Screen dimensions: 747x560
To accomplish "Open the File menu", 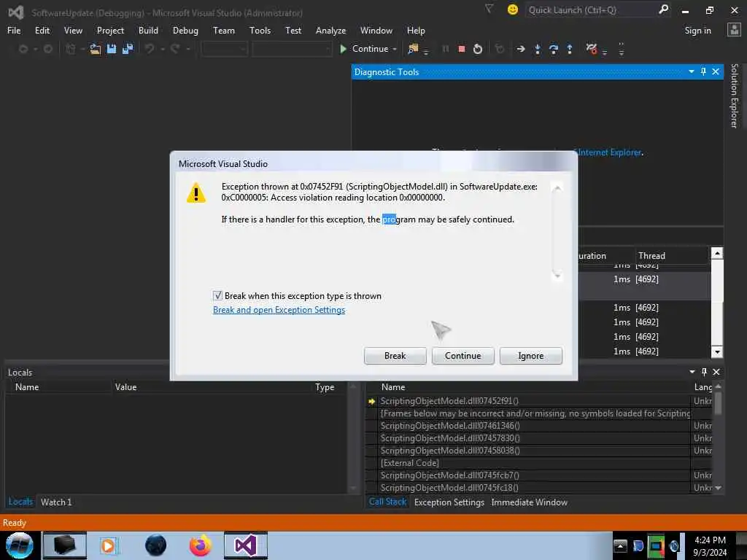I will [x=14, y=31].
